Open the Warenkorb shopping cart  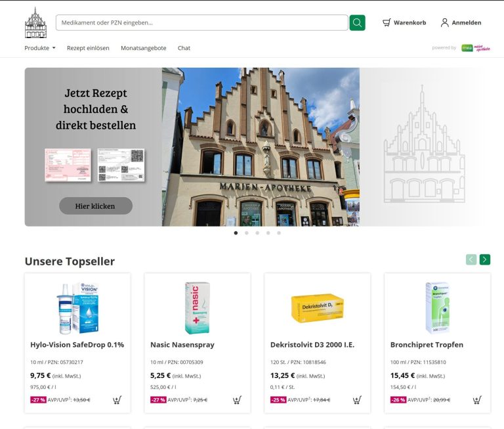point(404,22)
